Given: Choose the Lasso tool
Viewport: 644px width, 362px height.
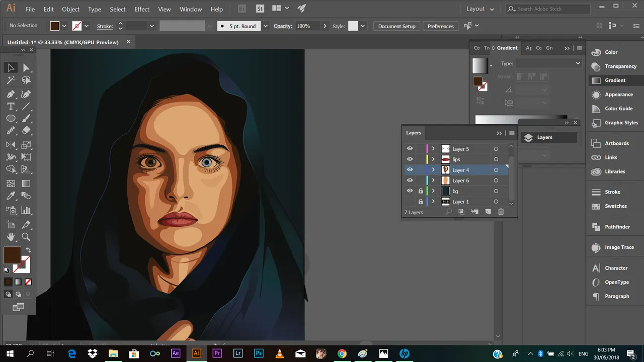Looking at the screenshot, I should point(26,80).
